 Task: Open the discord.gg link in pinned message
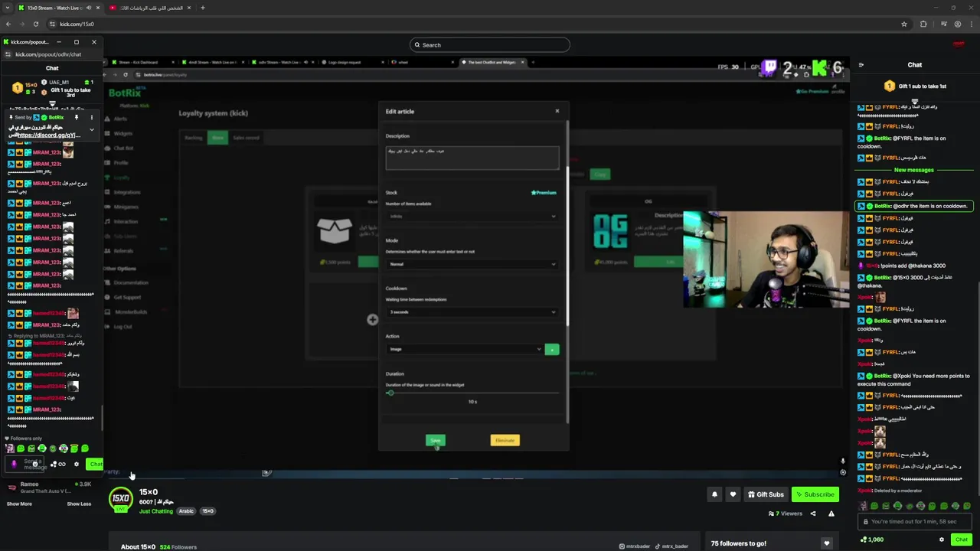[48, 135]
